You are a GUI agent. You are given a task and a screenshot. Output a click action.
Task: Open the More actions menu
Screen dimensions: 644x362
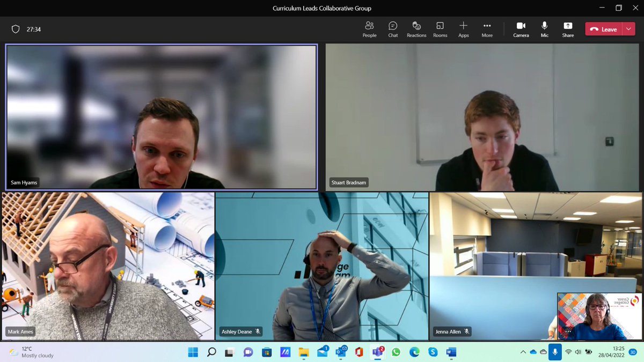pyautogui.click(x=487, y=29)
